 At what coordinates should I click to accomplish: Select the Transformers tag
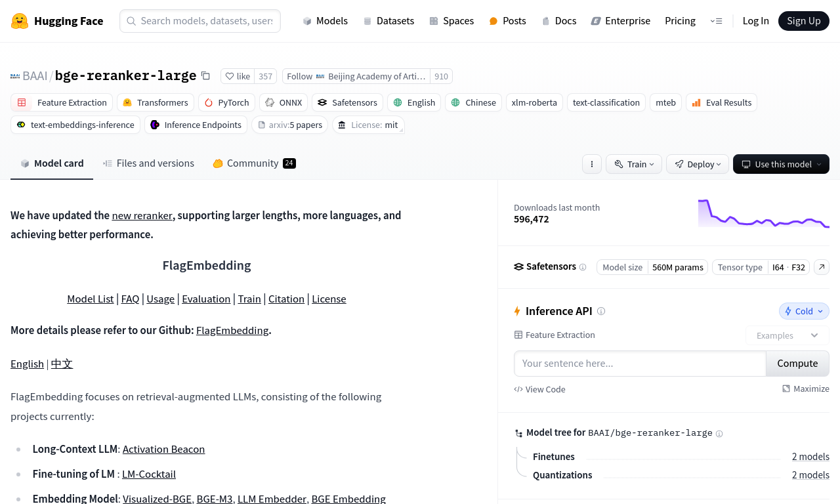pyautogui.click(x=156, y=102)
